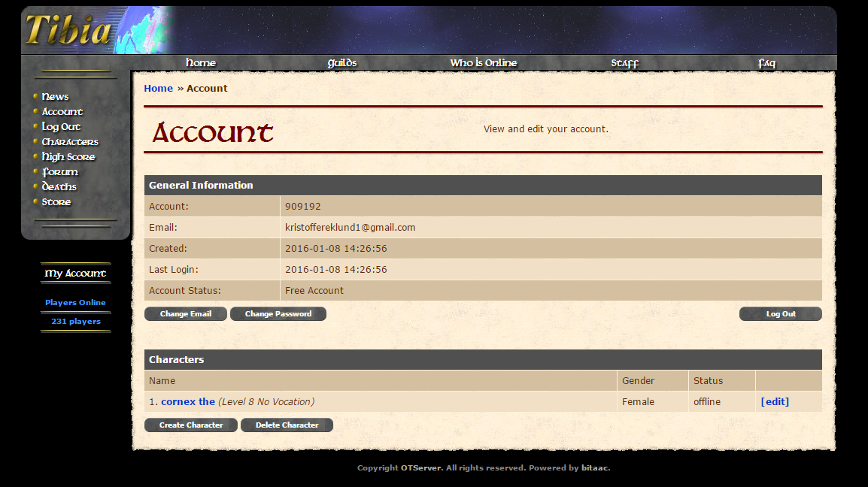
Task: Click the Tibia logo in header
Action: point(68,30)
